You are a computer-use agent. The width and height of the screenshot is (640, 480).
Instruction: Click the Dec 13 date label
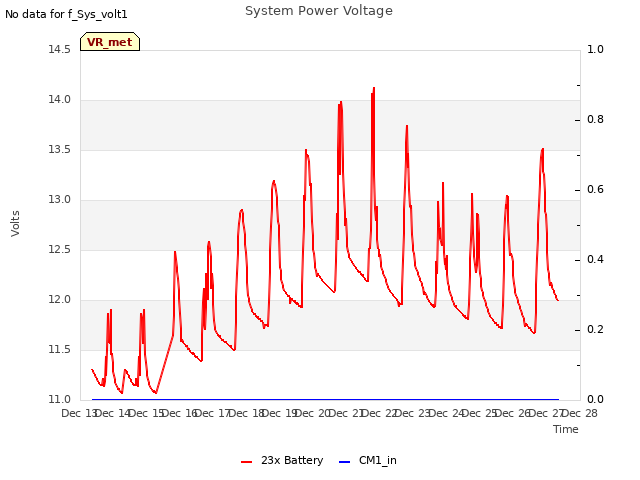coord(78,413)
